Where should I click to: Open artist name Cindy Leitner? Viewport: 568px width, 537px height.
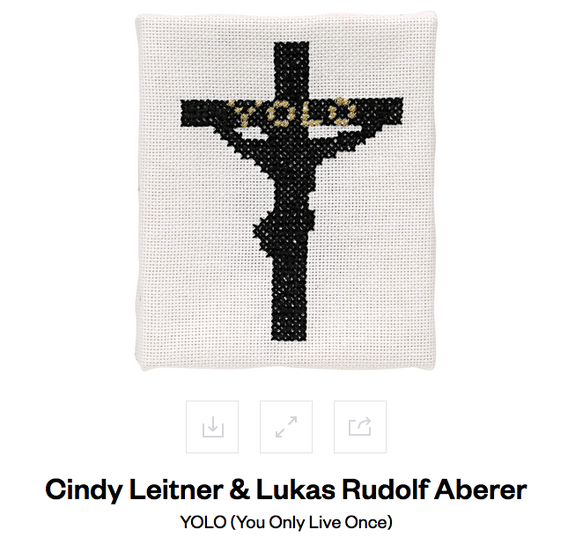pos(134,490)
